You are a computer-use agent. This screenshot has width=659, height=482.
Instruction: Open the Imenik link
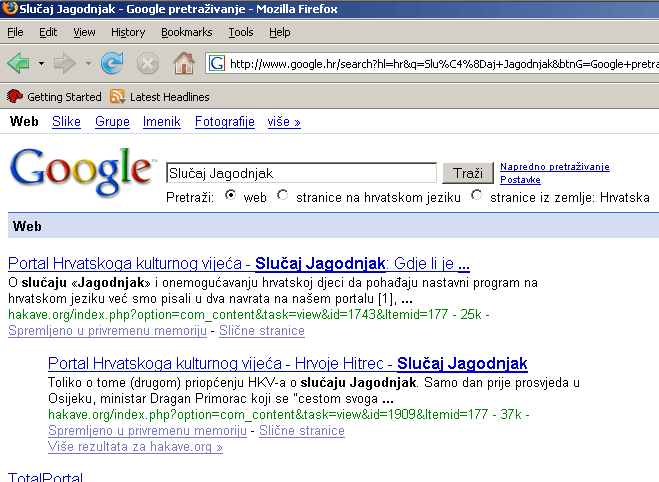pos(162,121)
